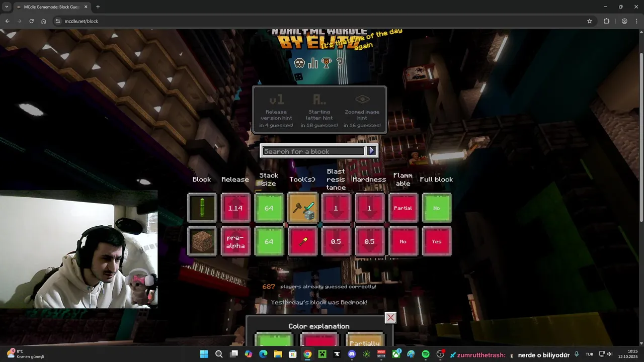Open the trophy streak icon
Image resolution: width=644 pixels, height=362 pixels.
click(x=327, y=63)
